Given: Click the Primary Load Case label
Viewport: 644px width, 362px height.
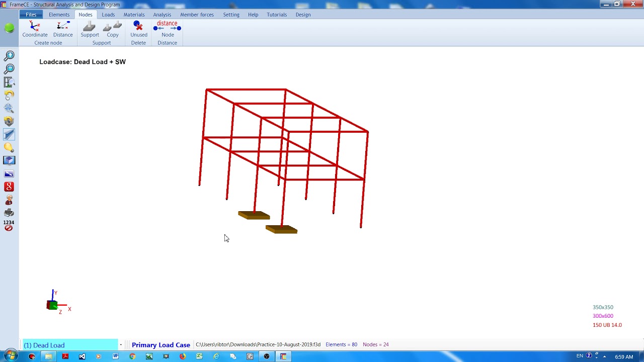Looking at the screenshot, I should coord(161,345).
